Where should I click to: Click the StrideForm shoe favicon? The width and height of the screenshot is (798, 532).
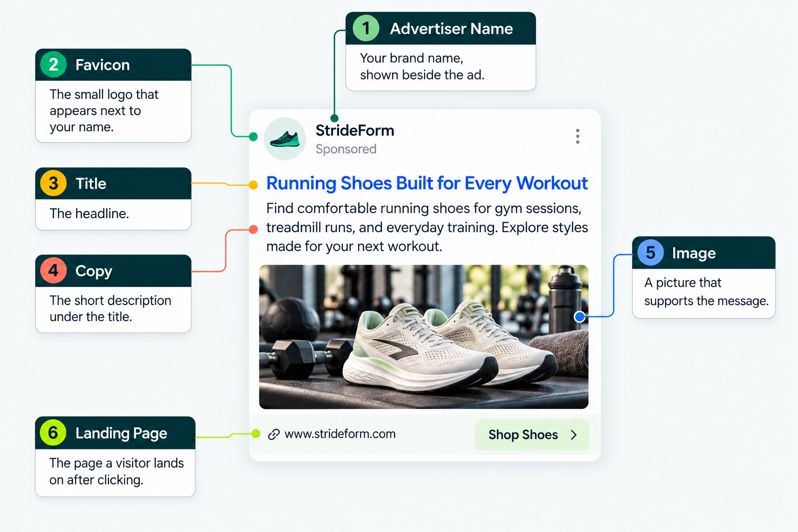(285, 139)
